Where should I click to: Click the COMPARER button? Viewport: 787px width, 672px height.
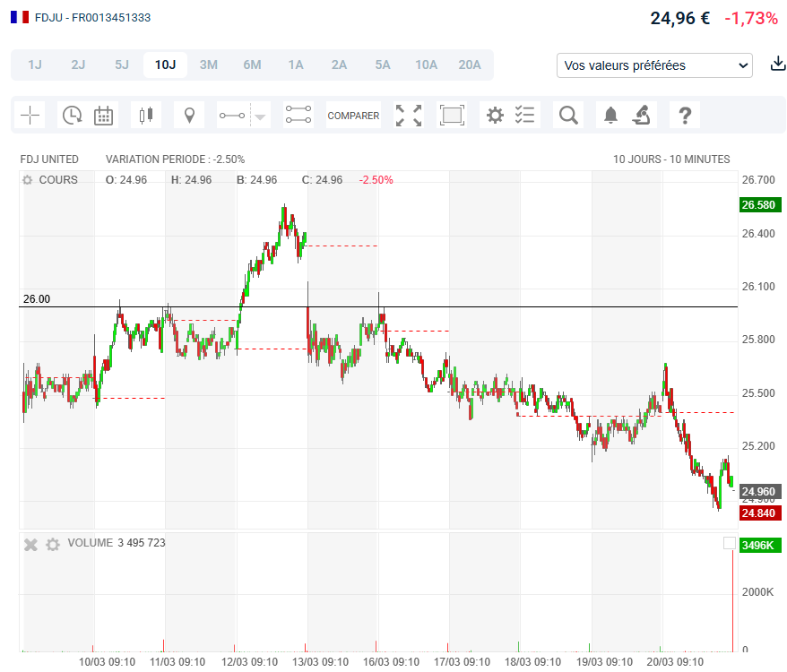tap(353, 116)
